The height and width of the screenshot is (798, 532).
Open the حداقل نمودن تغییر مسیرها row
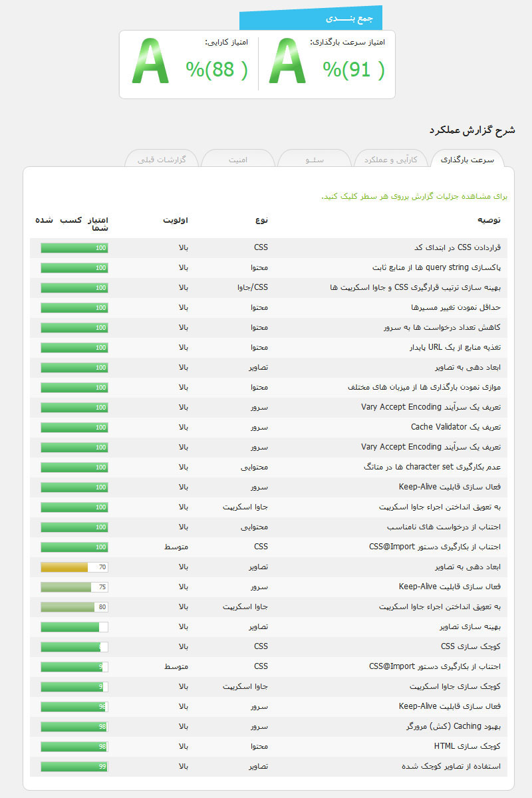coord(269,308)
